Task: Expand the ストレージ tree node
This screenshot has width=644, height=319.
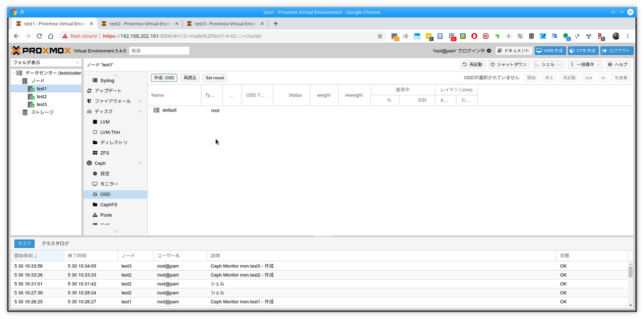Action: (20, 113)
